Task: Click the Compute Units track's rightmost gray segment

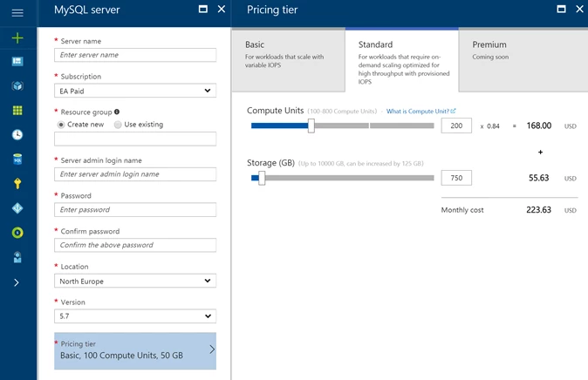Action: click(x=401, y=126)
